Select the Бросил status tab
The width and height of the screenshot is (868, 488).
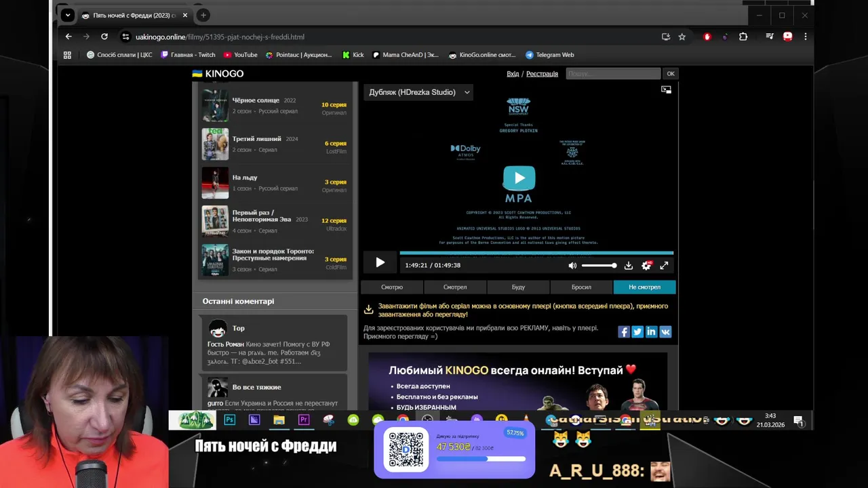(x=581, y=287)
